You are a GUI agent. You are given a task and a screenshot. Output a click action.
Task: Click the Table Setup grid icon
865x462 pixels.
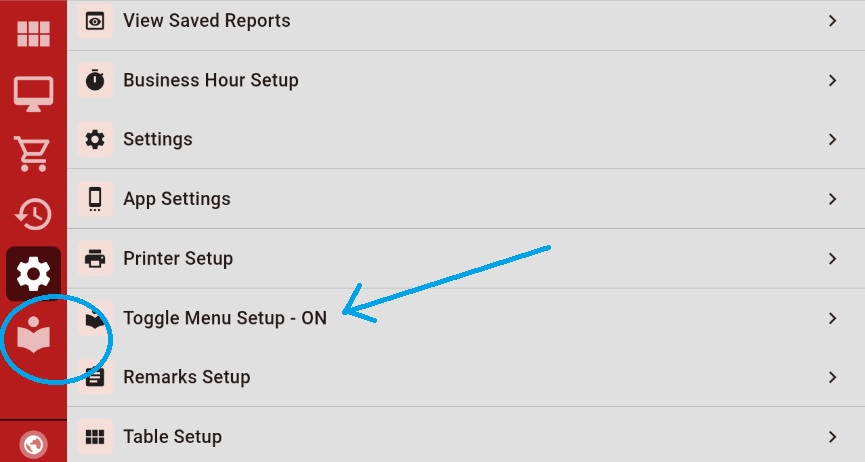click(95, 437)
